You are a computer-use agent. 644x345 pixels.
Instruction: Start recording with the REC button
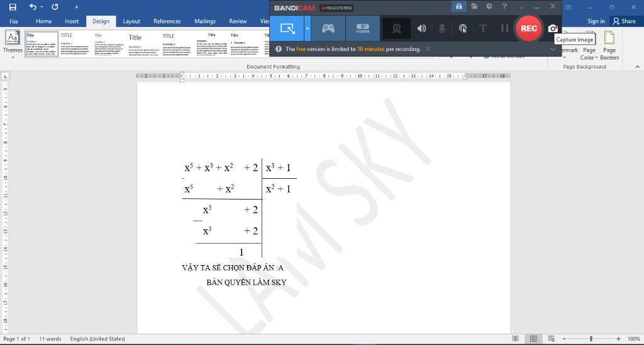(528, 28)
